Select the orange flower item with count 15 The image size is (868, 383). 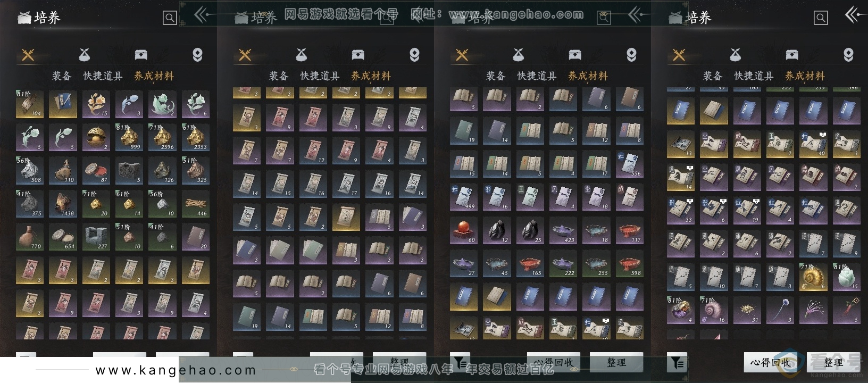coord(96,104)
